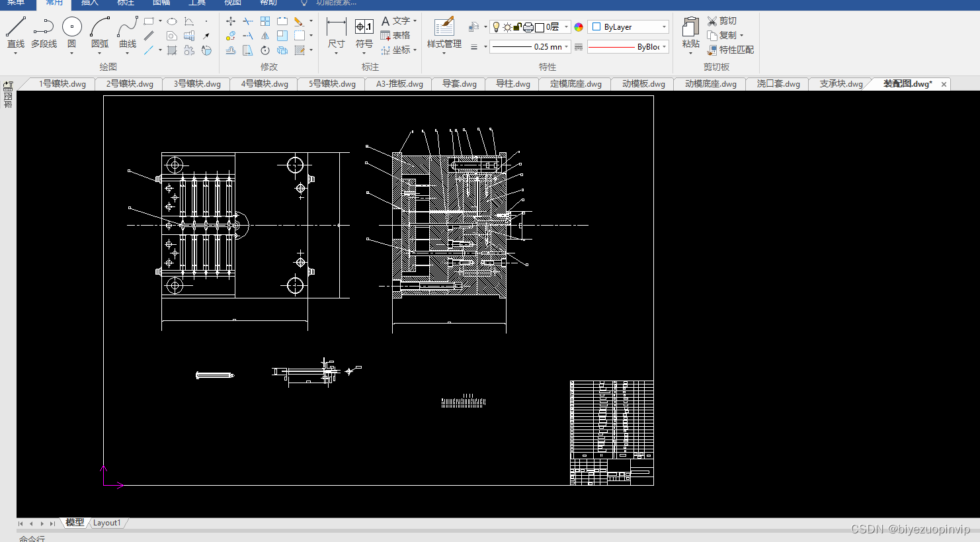980x542 pixels.
Task: Open the Dimension (尺寸) tool
Action: 336,33
